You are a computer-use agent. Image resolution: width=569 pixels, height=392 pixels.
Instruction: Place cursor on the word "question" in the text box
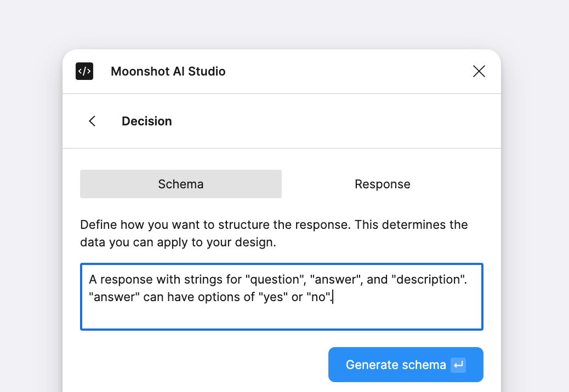click(x=276, y=279)
